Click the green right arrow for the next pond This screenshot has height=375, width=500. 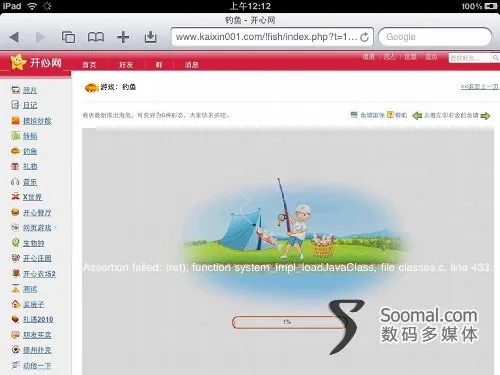point(485,116)
